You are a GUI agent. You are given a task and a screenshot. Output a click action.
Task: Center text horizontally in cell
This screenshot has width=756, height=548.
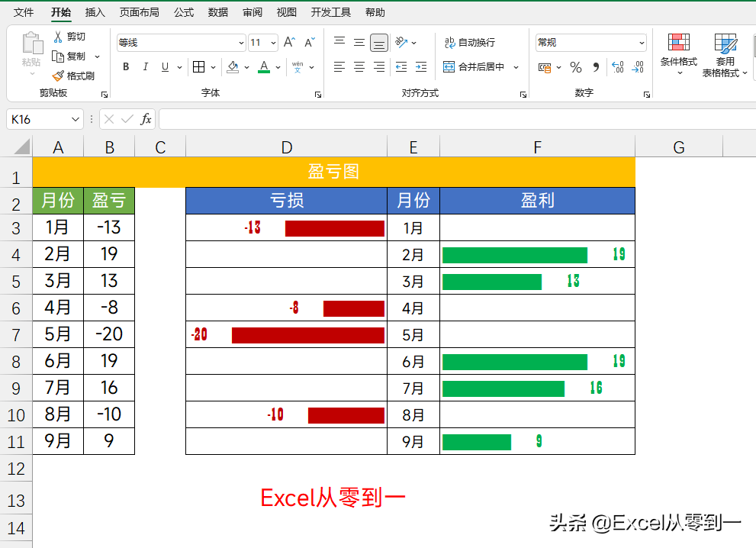[359, 67]
